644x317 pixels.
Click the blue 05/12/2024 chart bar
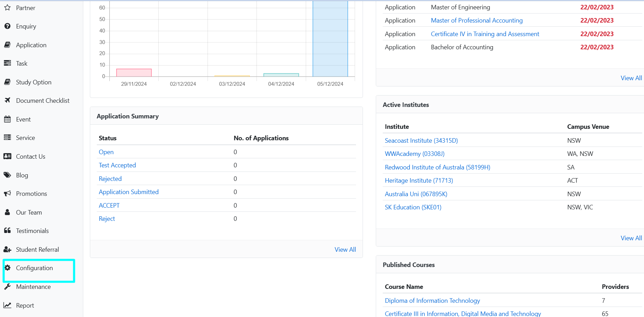tap(330, 38)
